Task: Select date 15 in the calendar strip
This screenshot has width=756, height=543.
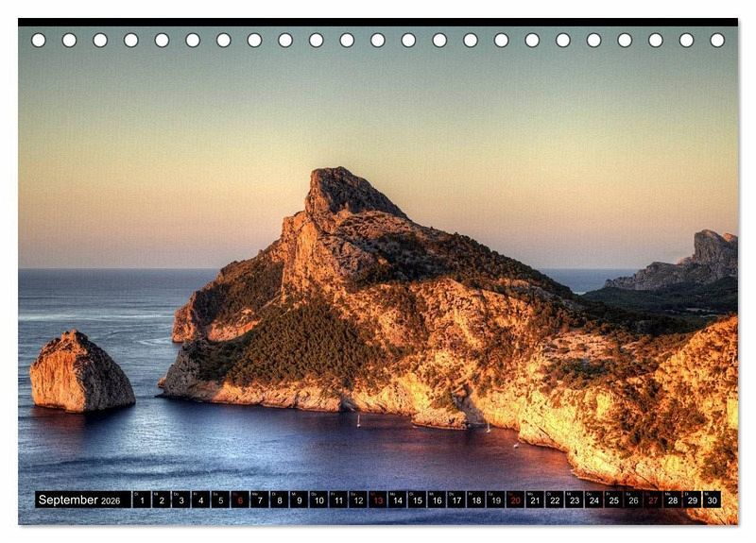Action: (417, 500)
